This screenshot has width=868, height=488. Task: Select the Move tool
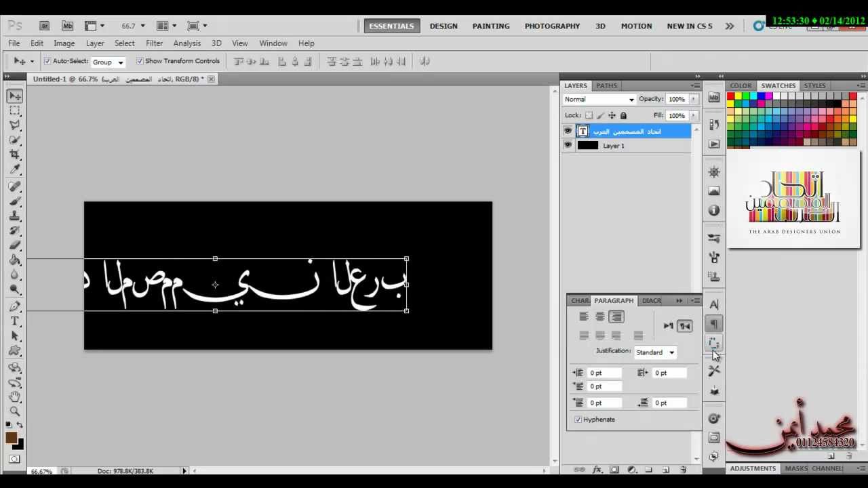(15, 96)
